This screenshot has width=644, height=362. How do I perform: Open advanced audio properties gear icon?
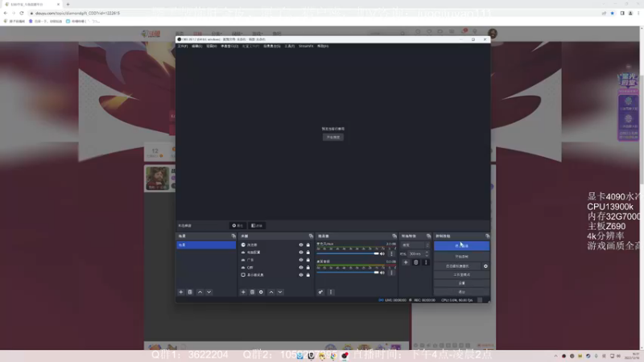pyautogui.click(x=320, y=292)
